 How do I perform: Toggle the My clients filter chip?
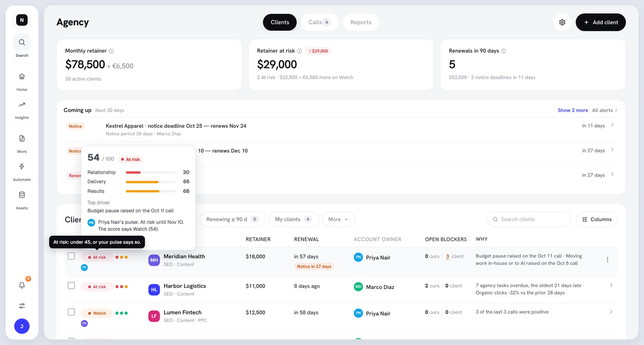293,219
